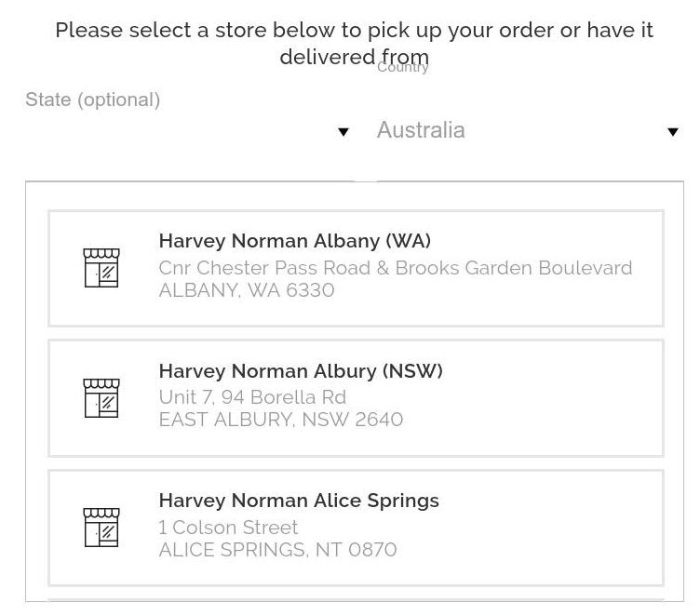Open the State (optional) dropdown arrow
Screen dimensions: 700x615
pyautogui.click(x=343, y=132)
